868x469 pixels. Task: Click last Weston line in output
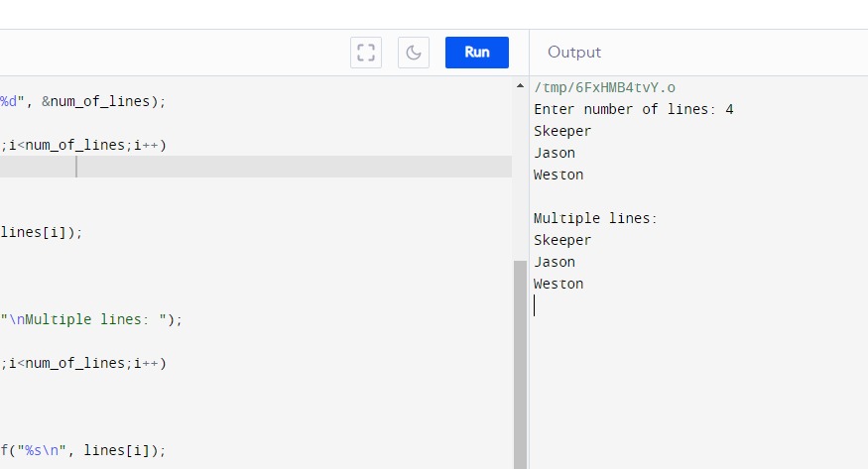click(558, 284)
